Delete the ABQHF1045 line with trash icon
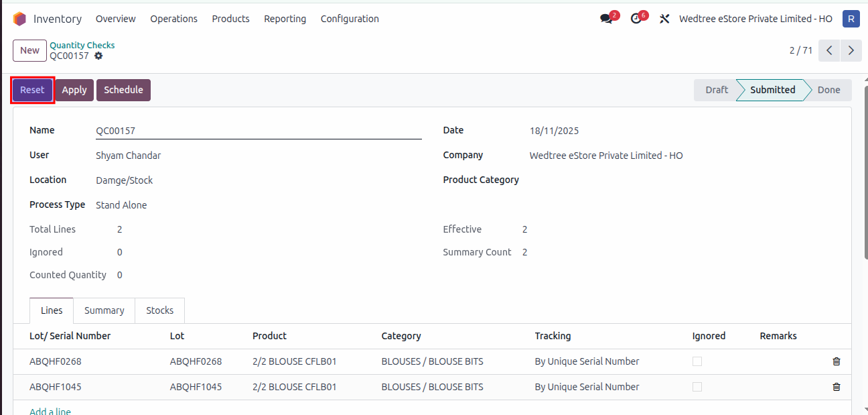The width and height of the screenshot is (868, 415). (x=836, y=387)
